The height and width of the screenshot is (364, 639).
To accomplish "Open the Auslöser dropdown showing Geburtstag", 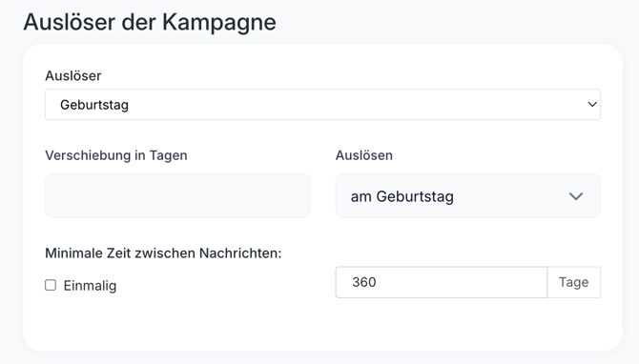I will pos(322,105).
